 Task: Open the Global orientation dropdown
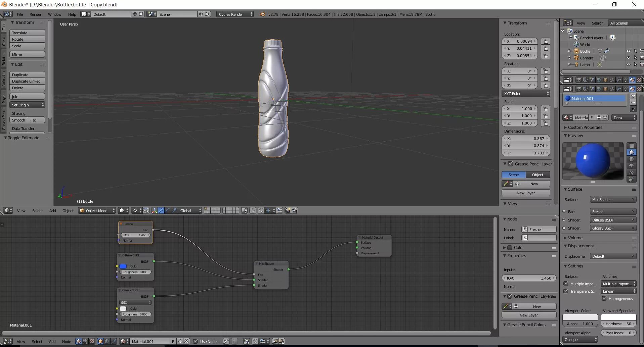coord(190,210)
